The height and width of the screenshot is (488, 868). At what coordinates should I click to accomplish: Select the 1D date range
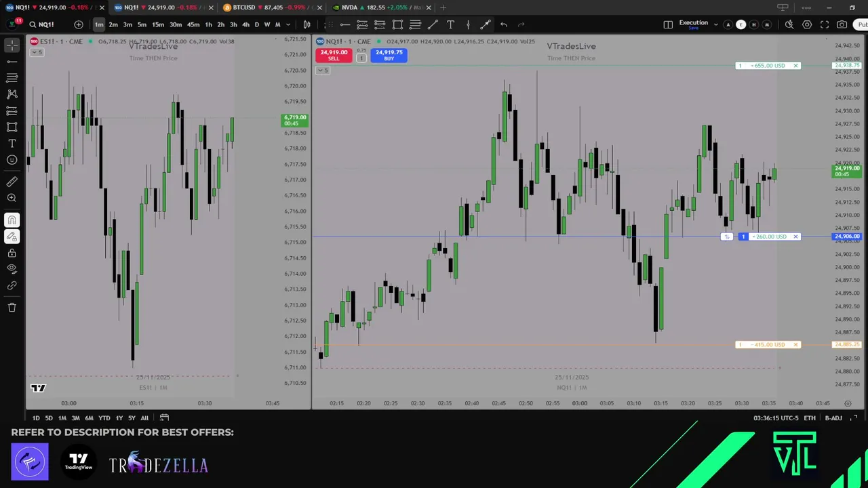pyautogui.click(x=36, y=418)
